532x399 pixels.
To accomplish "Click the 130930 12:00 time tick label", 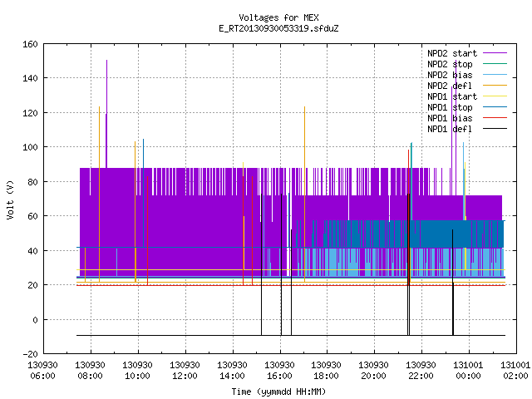I will (185, 371).
